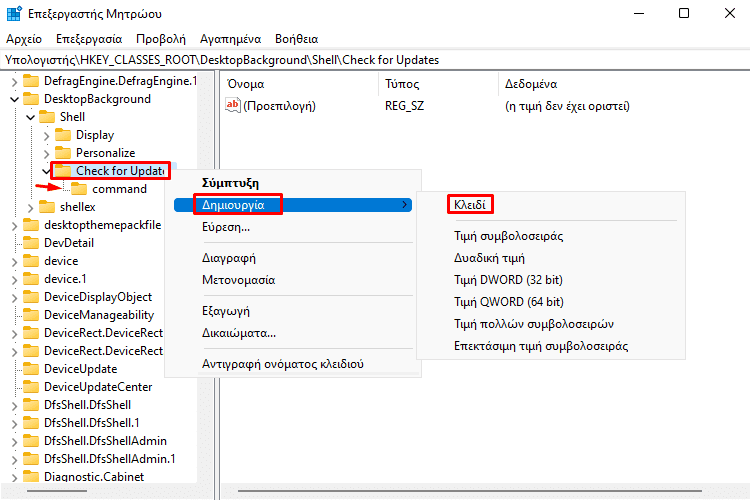Click the DeviceManageability folder icon
The height and width of the screenshot is (500, 750).
pyautogui.click(x=31, y=315)
